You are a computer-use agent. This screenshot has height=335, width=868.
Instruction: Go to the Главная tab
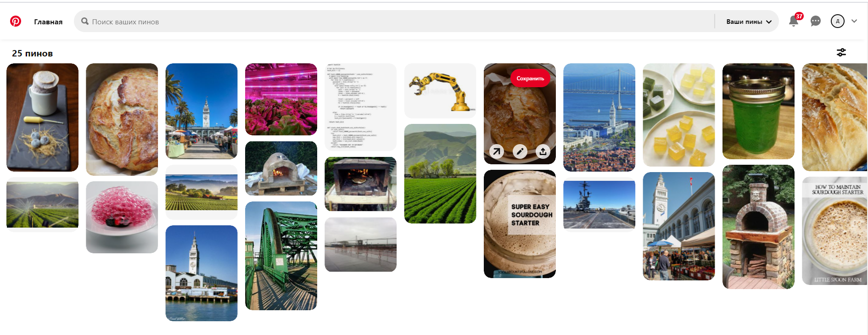pyautogui.click(x=48, y=22)
